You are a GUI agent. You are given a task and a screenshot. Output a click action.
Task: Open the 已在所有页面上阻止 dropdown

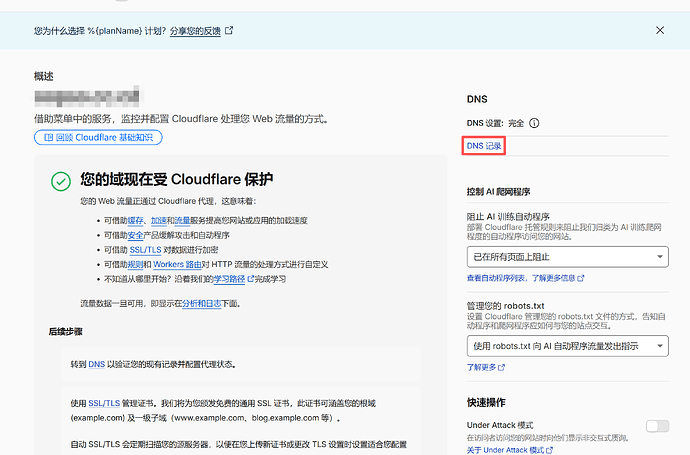(x=568, y=257)
